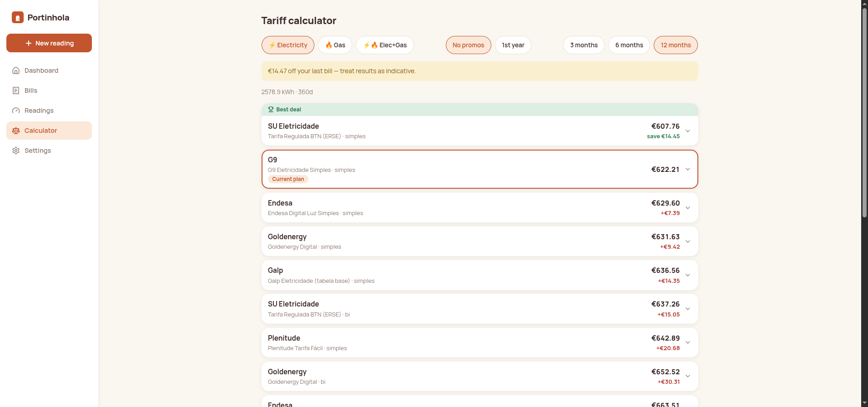Viewport: 868px width, 407px height.
Task: Click the Dashboard home icon
Action: point(16,70)
